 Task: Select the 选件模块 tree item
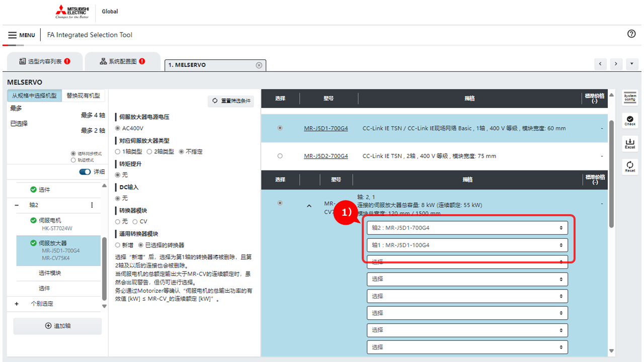pos(58,273)
